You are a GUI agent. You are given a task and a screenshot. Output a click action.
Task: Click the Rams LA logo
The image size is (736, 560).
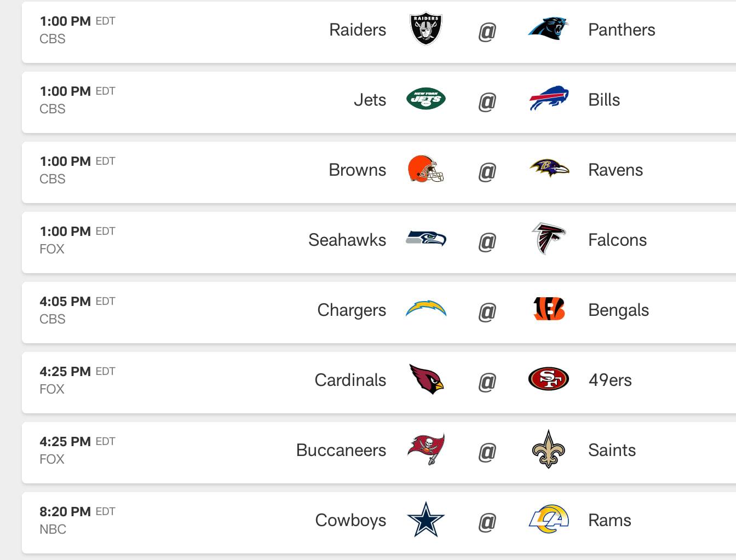tap(549, 519)
